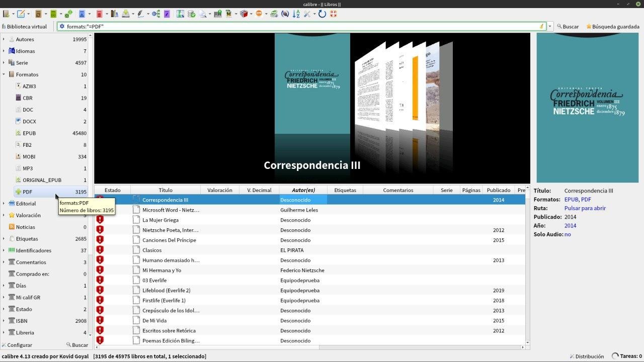Open the Tareas jobs indicator

[x=626, y=356]
